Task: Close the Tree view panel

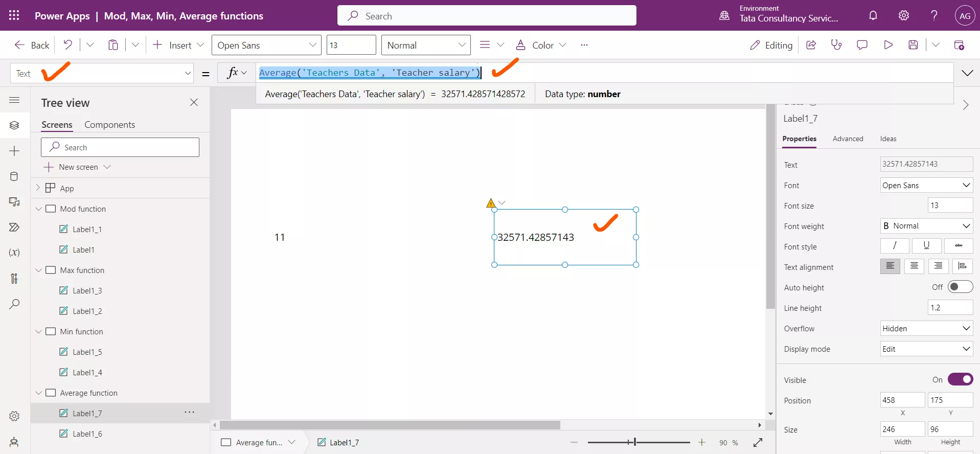Action: click(194, 103)
